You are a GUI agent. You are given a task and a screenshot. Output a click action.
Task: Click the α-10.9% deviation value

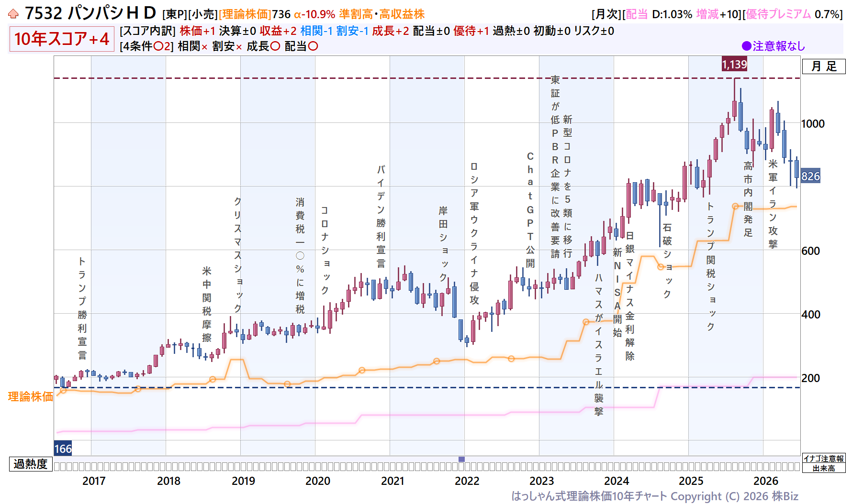[x=314, y=14]
